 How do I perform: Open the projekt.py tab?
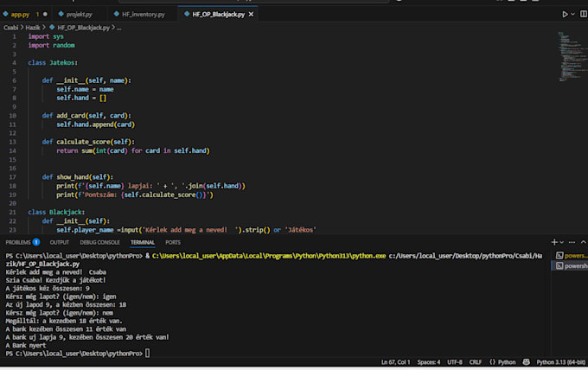click(80, 14)
